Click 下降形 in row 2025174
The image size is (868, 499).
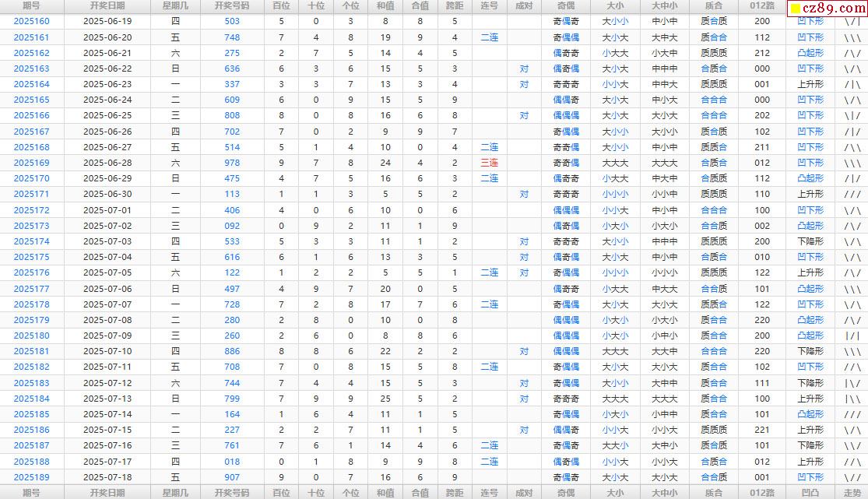[x=810, y=241]
